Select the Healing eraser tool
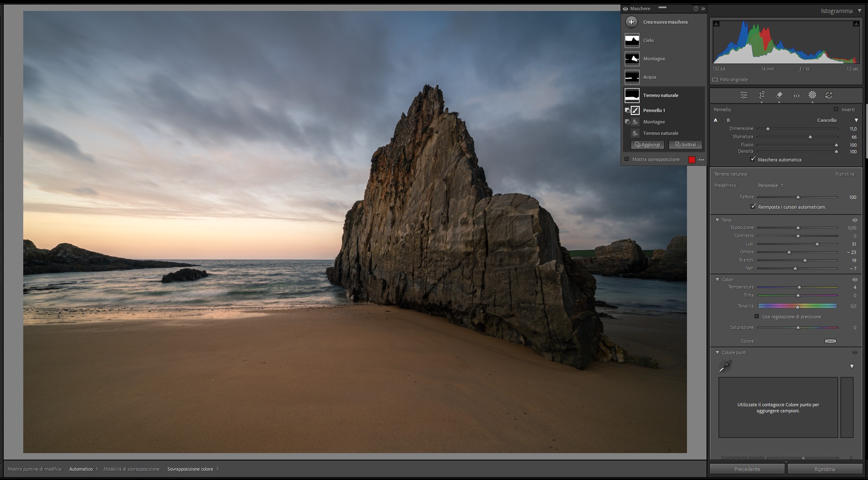868x480 pixels. point(779,95)
